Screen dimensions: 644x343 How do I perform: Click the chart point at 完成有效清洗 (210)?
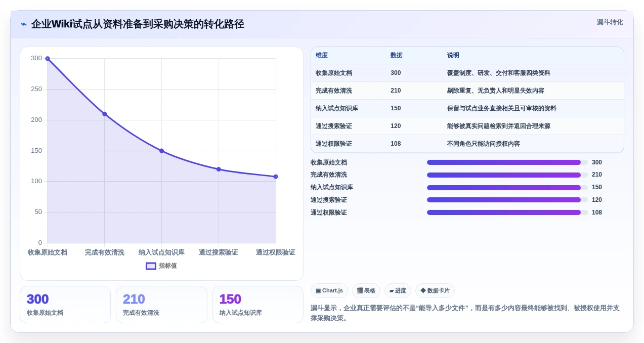[105, 114]
